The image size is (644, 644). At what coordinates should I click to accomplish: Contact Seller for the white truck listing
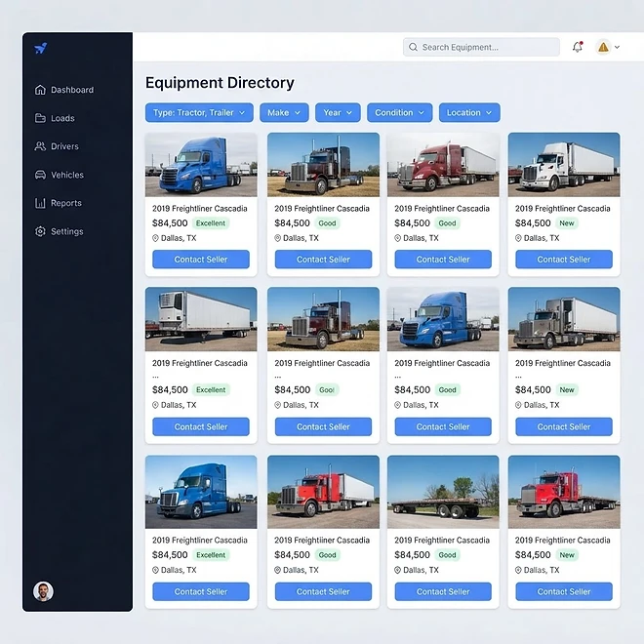(x=564, y=260)
